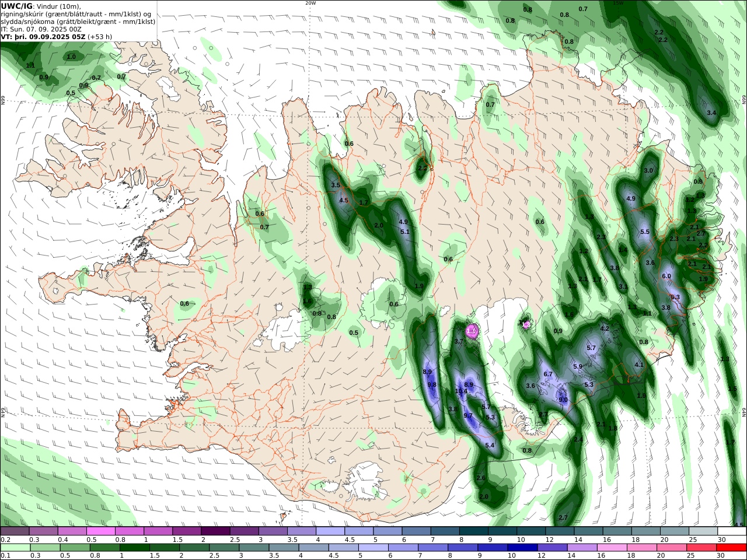The width and height of the screenshot is (747, 560).
Task: Click the "6.0" precipitation value
Action: click(x=666, y=276)
